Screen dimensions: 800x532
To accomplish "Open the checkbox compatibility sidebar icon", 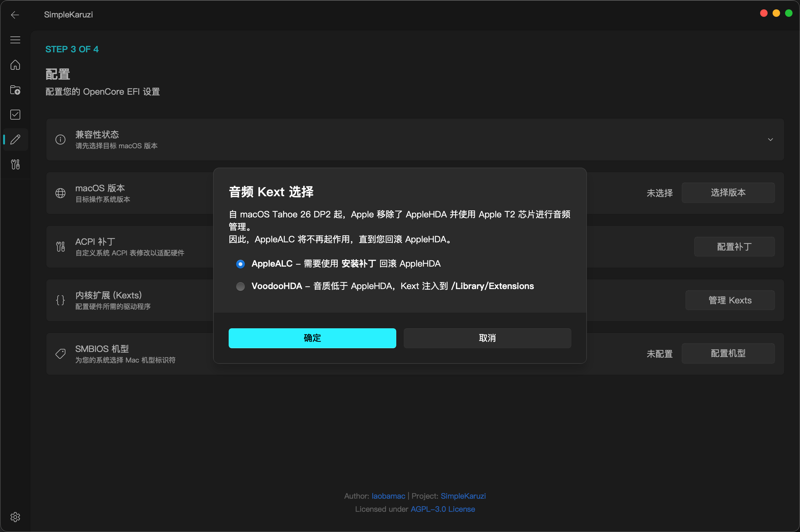I will click(x=15, y=115).
